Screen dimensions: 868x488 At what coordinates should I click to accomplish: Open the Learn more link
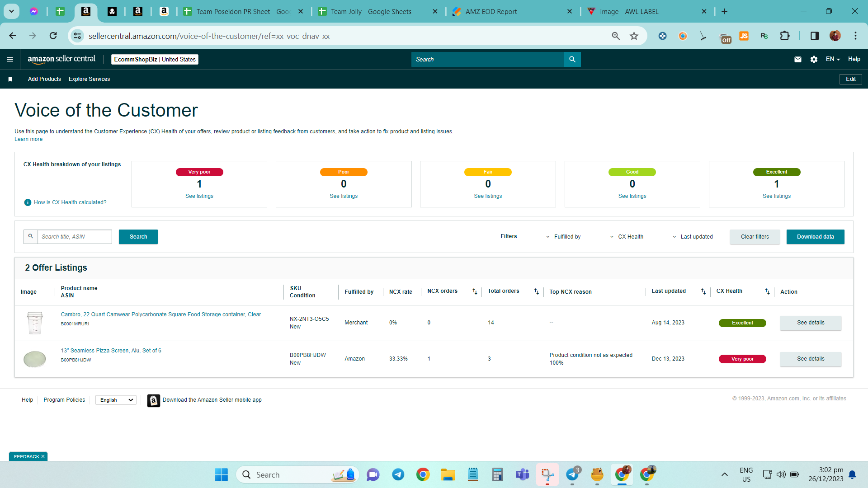28,139
